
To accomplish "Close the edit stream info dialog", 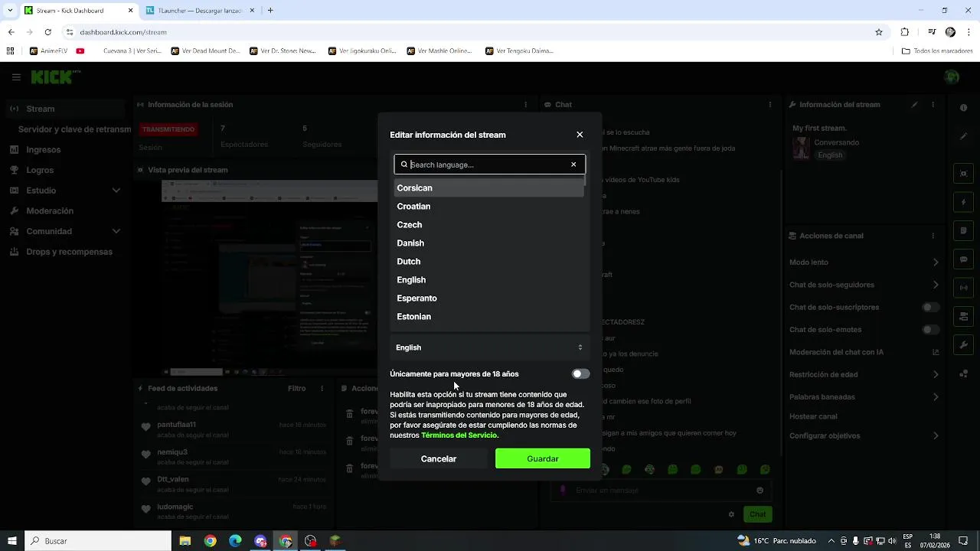I will (x=580, y=135).
